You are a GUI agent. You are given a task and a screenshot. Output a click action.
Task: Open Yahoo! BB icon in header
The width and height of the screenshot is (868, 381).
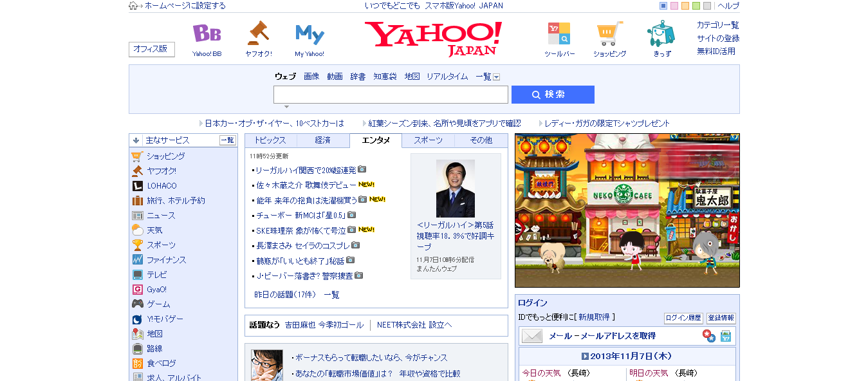click(207, 33)
